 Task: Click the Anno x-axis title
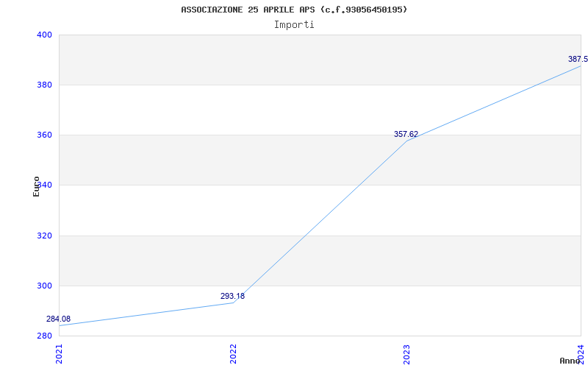570,361
